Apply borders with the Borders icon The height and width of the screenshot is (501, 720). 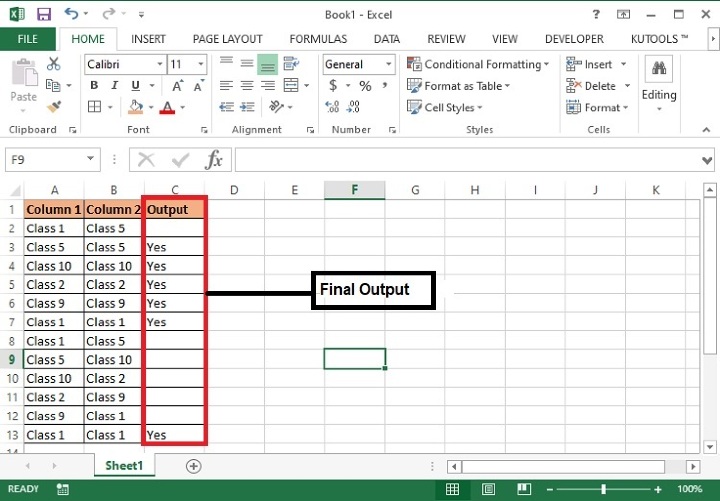point(94,107)
